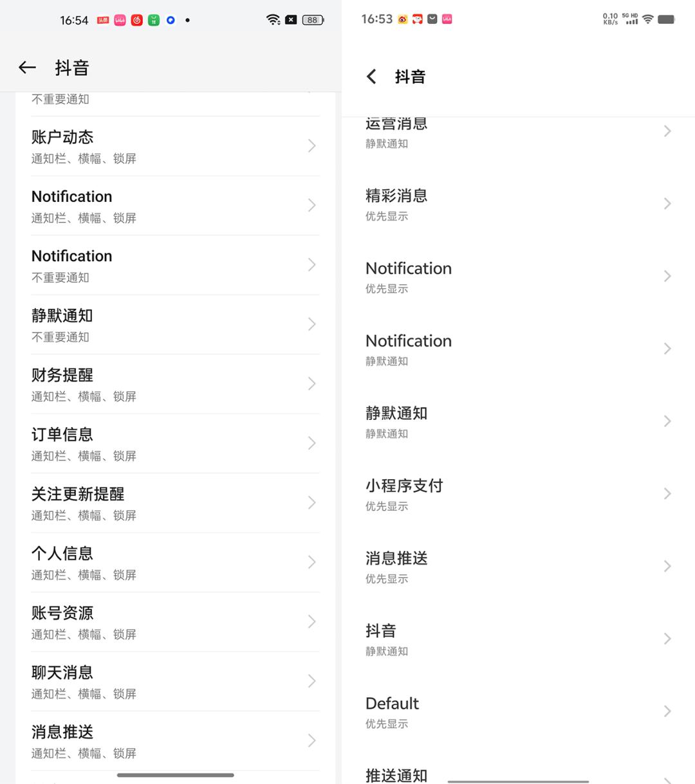Image resolution: width=695 pixels, height=784 pixels.
Task: Open the left phone's 消息推送 channel
Action: tap(176, 741)
